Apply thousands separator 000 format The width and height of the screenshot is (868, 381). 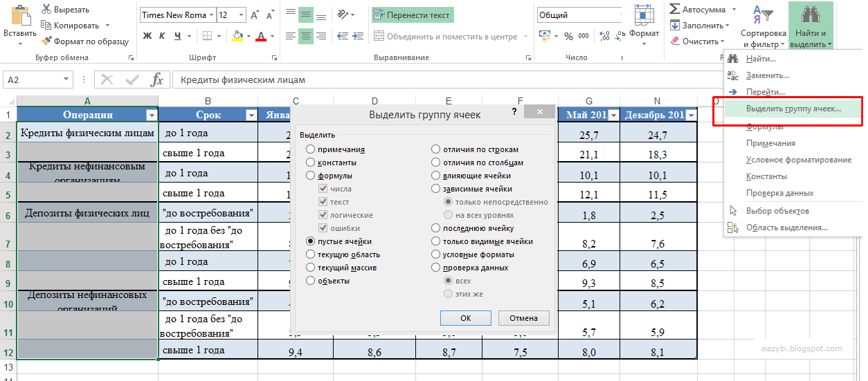coord(584,36)
